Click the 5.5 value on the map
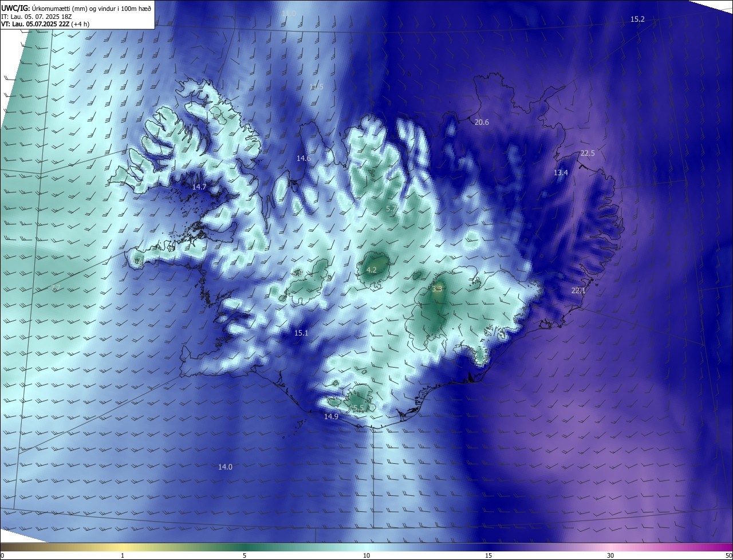Image resolution: width=733 pixels, height=560 pixels. pos(357,408)
